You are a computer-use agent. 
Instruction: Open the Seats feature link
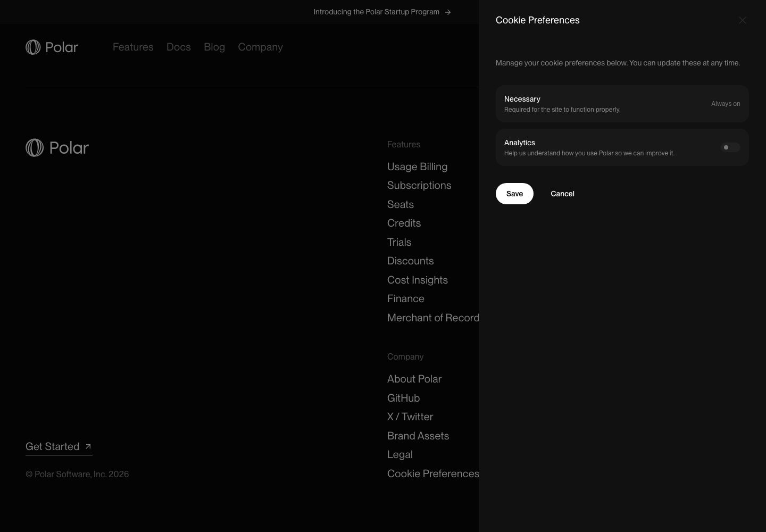coord(401,205)
